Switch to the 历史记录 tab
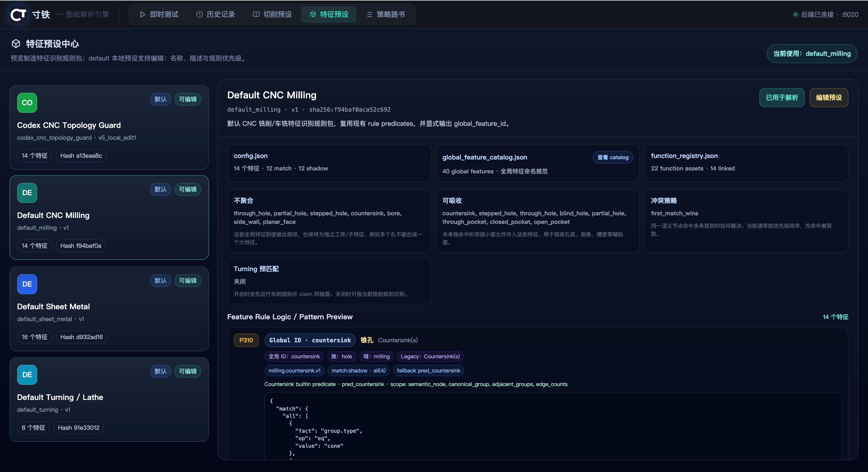This screenshot has height=472, width=868. coord(216,14)
